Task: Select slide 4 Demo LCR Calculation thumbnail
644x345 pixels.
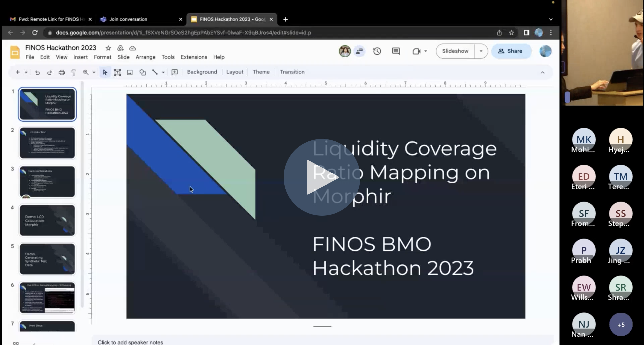Action: click(47, 220)
